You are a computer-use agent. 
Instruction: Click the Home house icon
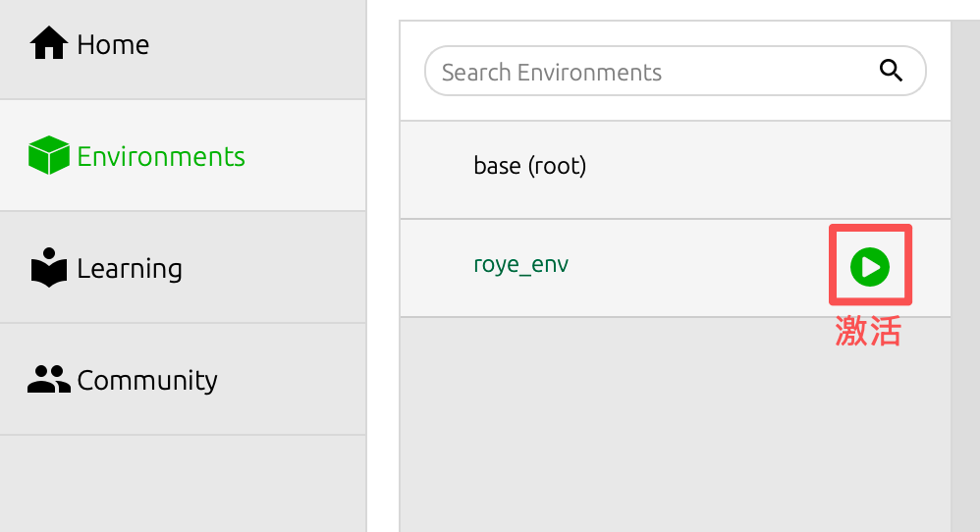48,44
